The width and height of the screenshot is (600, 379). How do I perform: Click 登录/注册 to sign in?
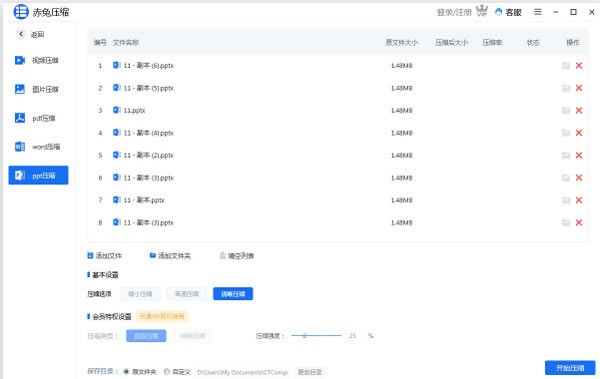(454, 13)
